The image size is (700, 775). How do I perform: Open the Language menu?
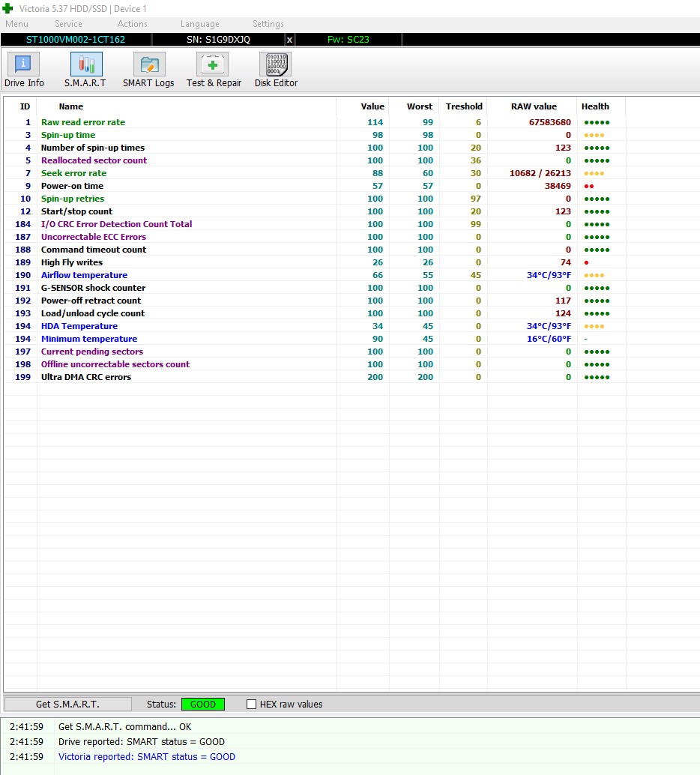click(200, 24)
